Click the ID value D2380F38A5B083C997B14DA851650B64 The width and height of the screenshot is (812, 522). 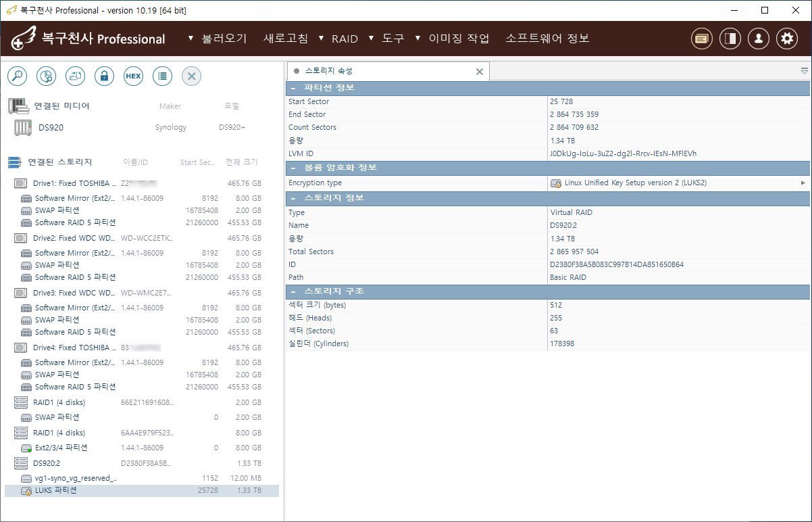tap(617, 264)
